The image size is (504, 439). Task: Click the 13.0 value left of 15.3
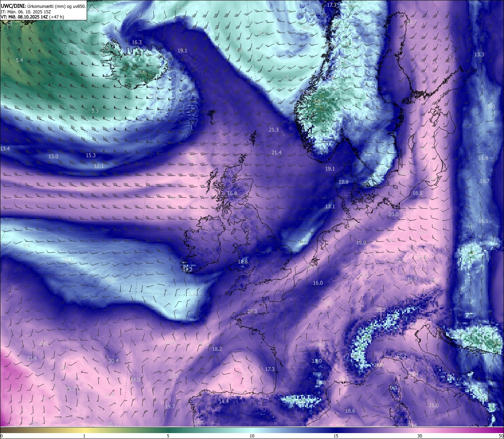coord(53,156)
